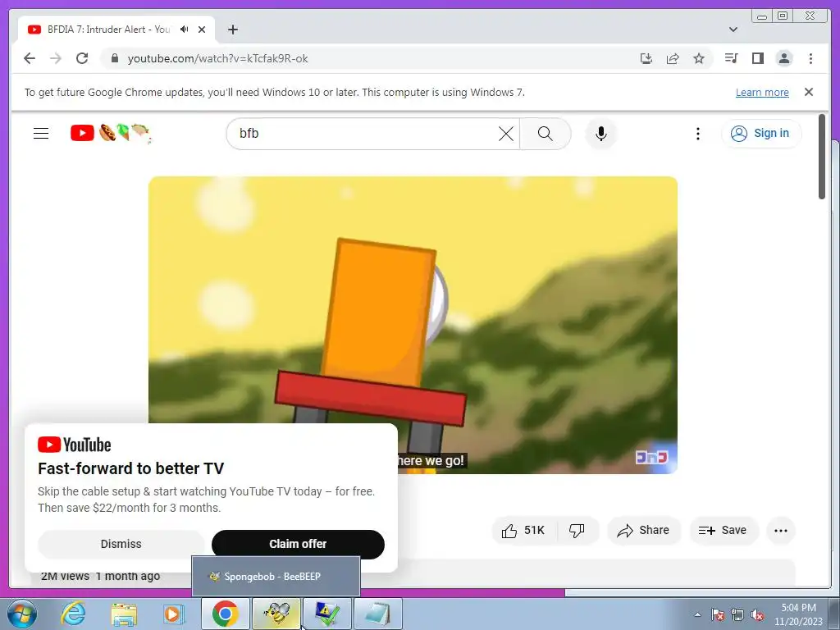Click the address bar URL
The width and height of the screenshot is (840, 630).
217,58
